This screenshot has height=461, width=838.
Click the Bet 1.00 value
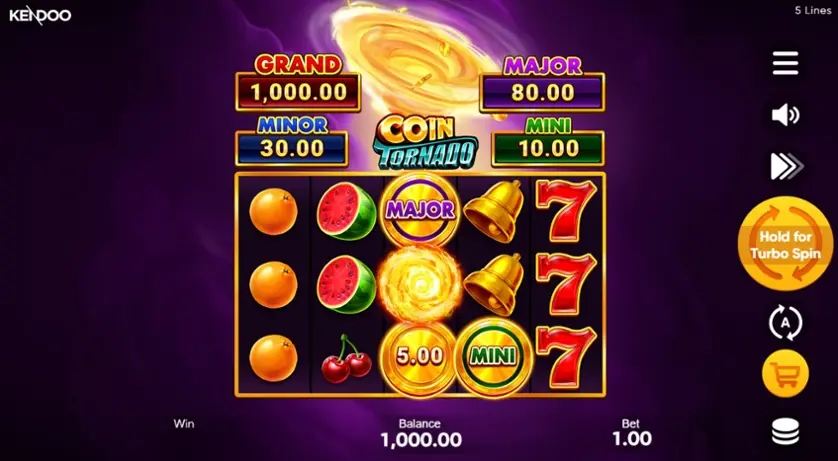[x=632, y=439]
